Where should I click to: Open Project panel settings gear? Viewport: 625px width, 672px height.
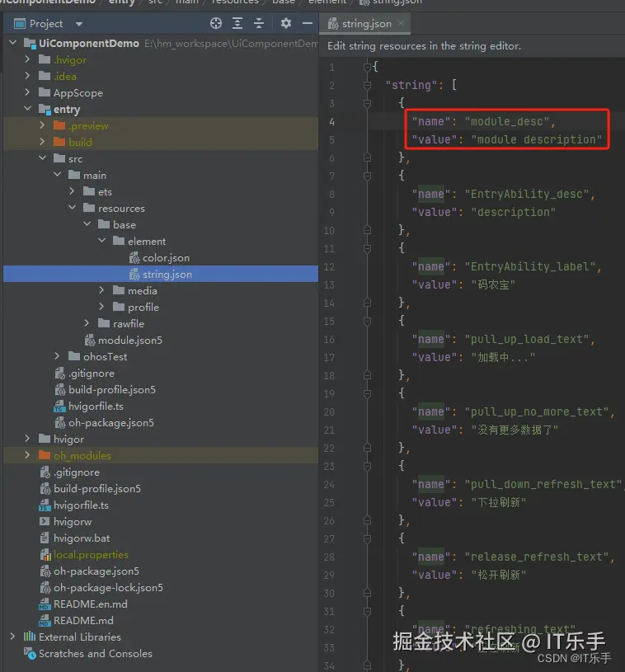[x=286, y=23]
